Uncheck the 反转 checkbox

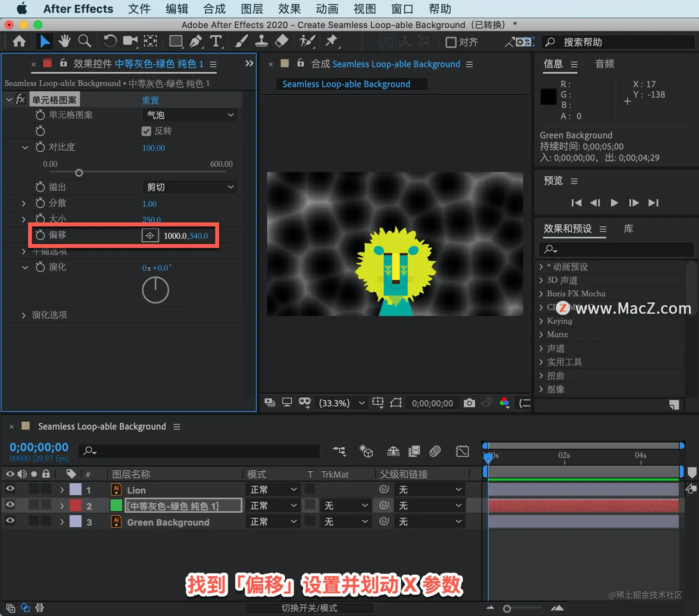coord(146,131)
